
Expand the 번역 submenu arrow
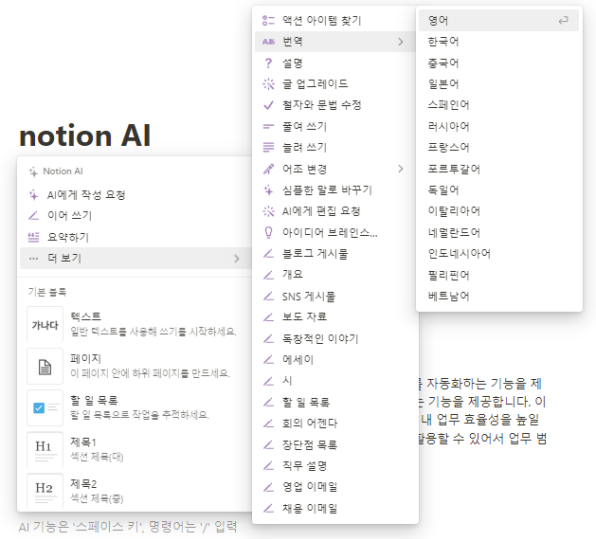[401, 42]
